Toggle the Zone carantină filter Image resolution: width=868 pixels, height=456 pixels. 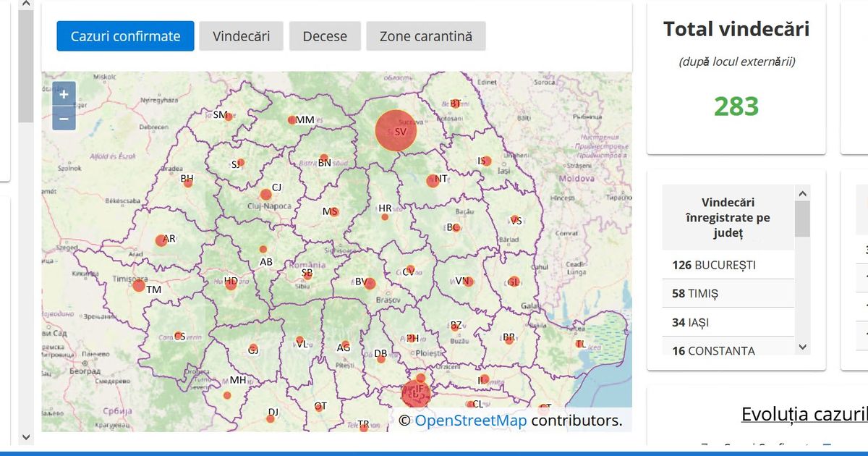click(x=425, y=35)
